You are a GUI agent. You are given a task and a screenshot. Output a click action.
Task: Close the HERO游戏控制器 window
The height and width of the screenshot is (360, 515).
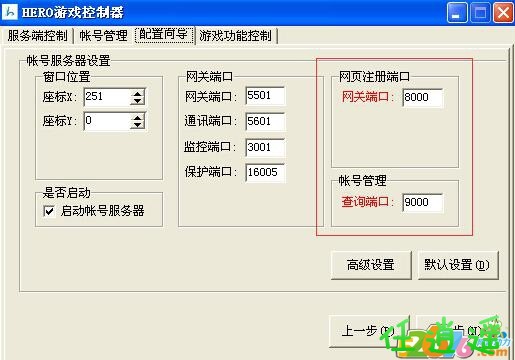[503, 13]
